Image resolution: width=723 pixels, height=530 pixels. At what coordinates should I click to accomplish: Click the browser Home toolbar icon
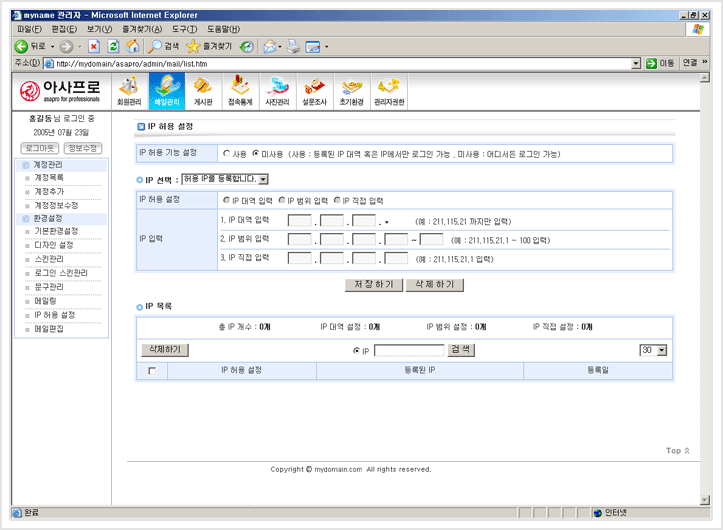pos(133,46)
